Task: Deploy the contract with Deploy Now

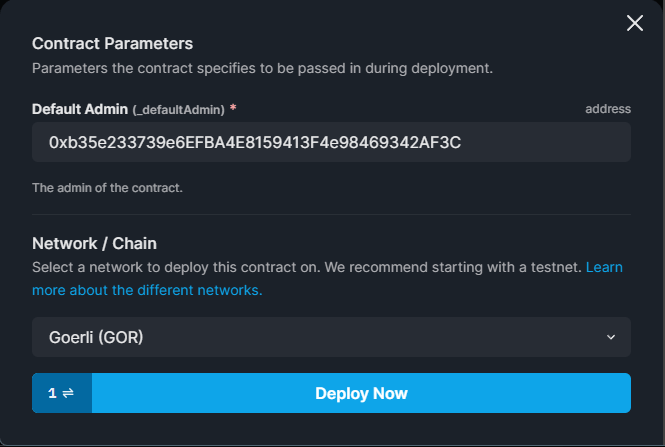Action: [361, 393]
